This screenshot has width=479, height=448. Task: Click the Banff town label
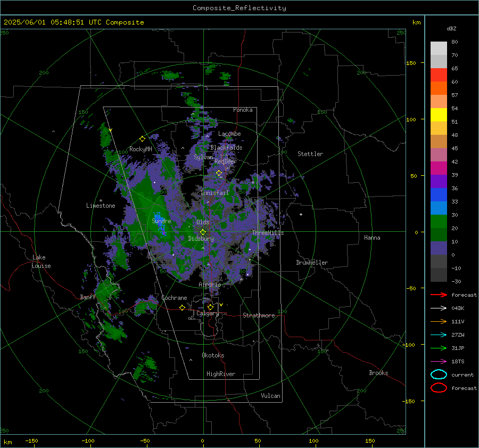click(88, 297)
